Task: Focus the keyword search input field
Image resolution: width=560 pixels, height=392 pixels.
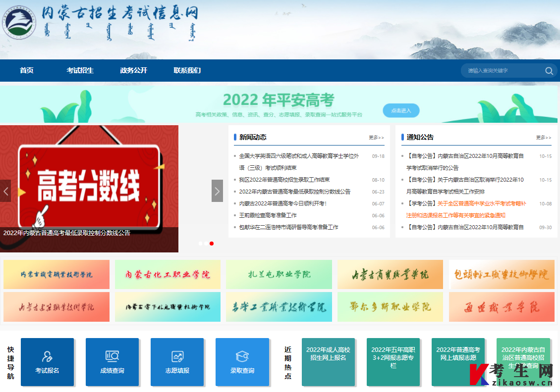Action: [x=504, y=71]
